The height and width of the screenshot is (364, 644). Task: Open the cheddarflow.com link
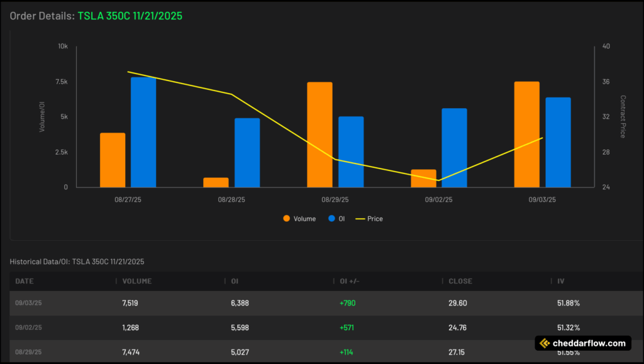coord(589,343)
